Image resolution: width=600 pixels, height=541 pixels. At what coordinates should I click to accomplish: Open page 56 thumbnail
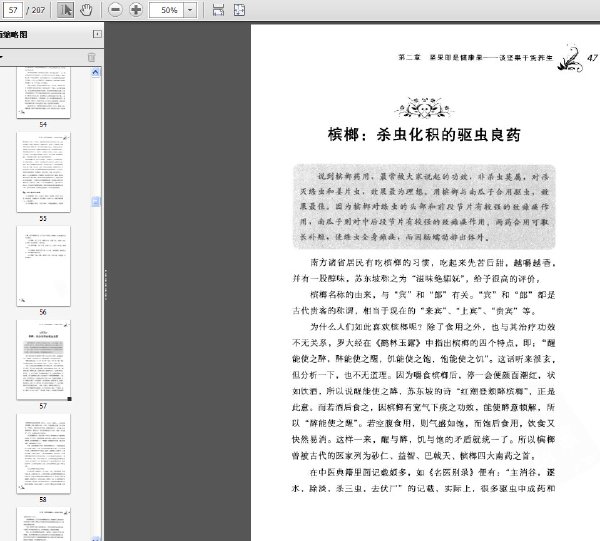tap(43, 266)
